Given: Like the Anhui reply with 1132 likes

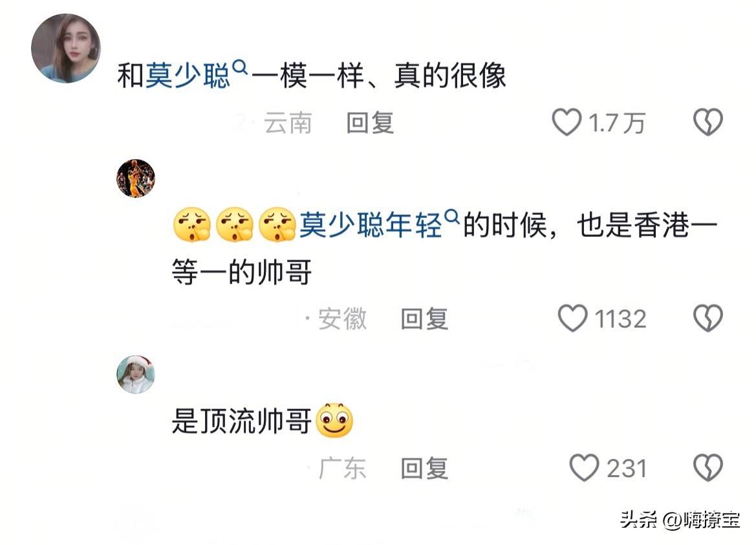Looking at the screenshot, I should (572, 318).
